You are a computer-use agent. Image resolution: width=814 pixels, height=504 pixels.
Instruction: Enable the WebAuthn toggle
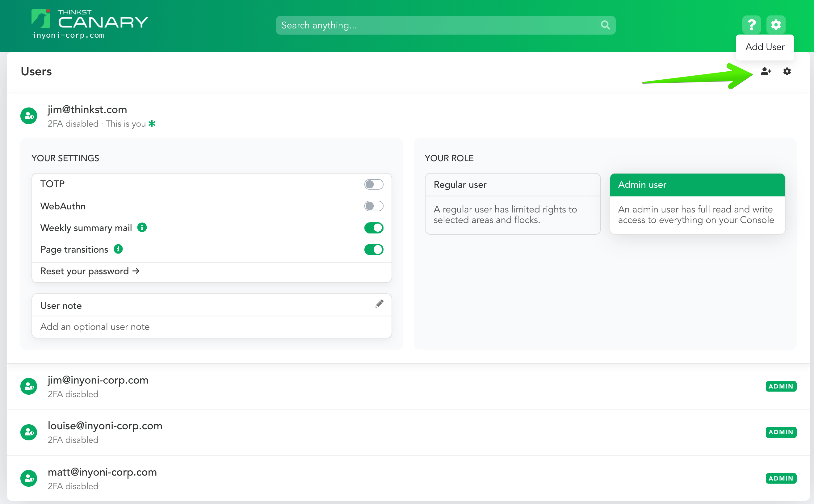(x=374, y=206)
